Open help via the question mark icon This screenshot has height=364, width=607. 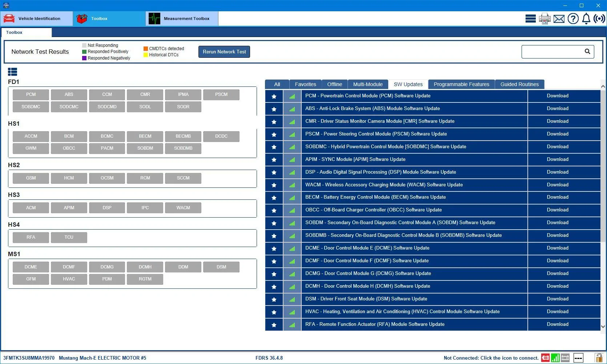pyautogui.click(x=573, y=19)
